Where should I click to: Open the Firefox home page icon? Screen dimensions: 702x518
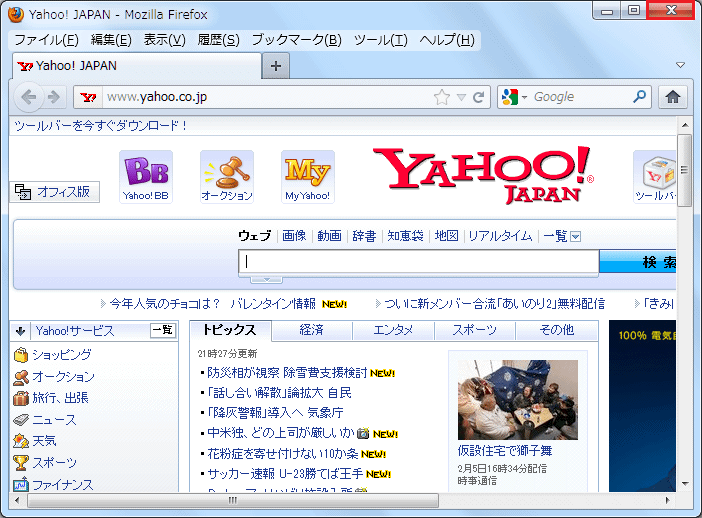(x=672, y=97)
